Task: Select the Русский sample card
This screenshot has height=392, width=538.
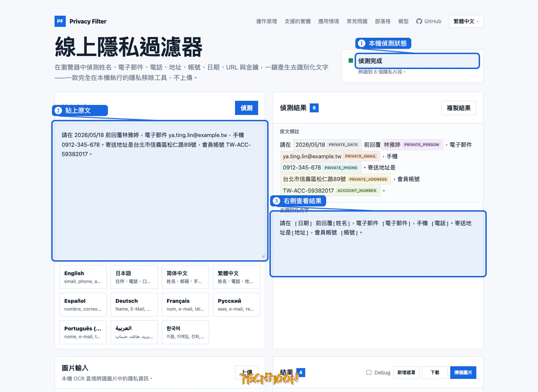Action: [236, 305]
